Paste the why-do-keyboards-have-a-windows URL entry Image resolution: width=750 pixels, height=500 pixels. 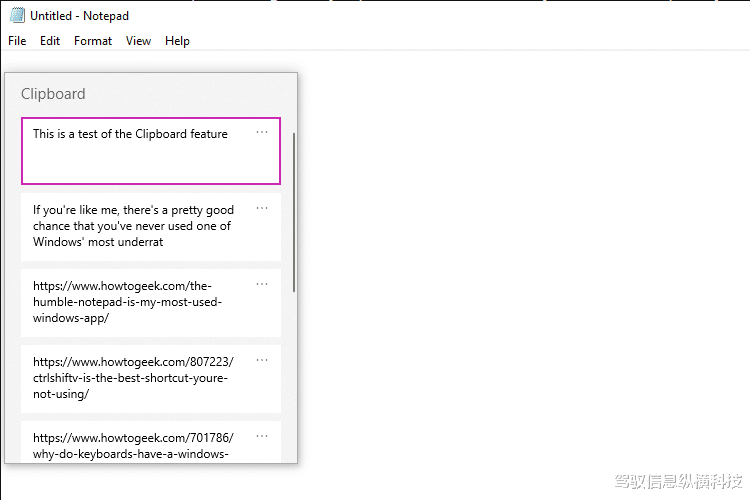tap(151, 442)
